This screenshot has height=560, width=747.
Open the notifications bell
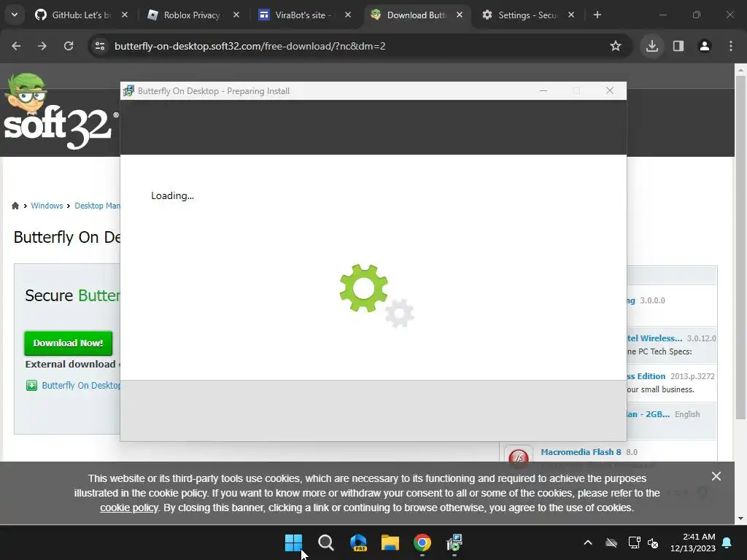(727, 542)
